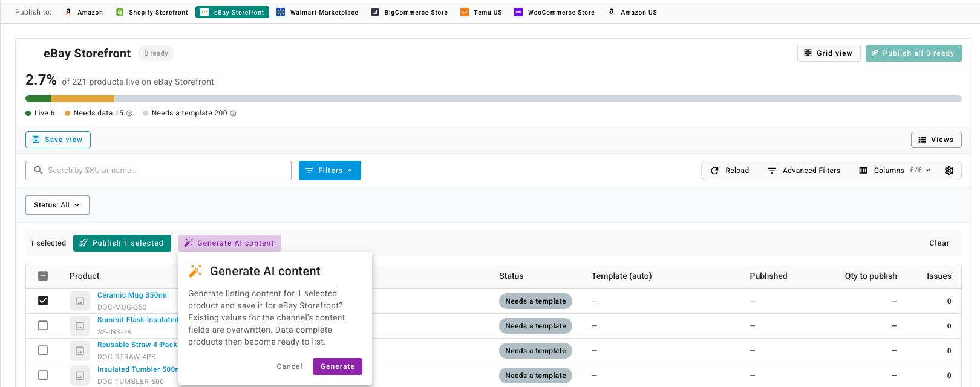This screenshot has width=980, height=387.
Task: Focus the Search by SKU or name field
Action: click(158, 171)
